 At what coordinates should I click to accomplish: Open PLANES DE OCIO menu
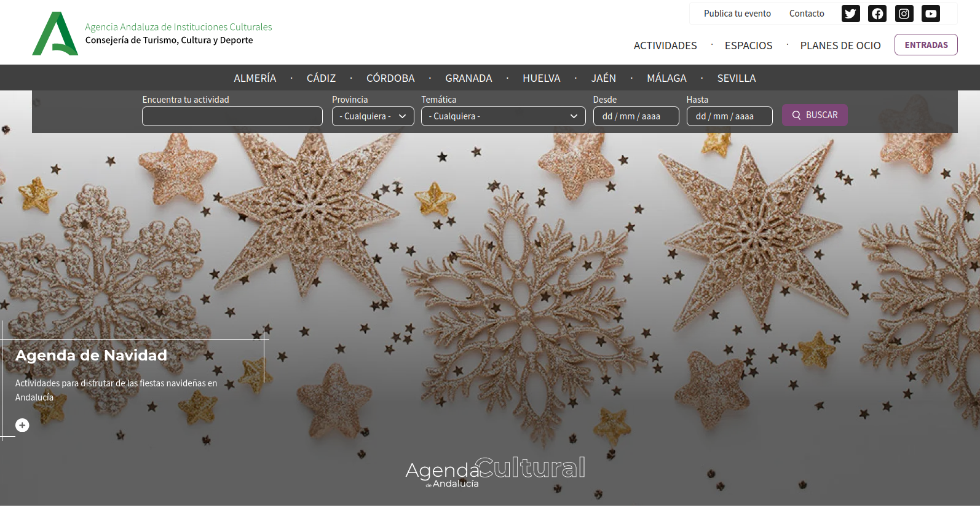pyautogui.click(x=840, y=46)
